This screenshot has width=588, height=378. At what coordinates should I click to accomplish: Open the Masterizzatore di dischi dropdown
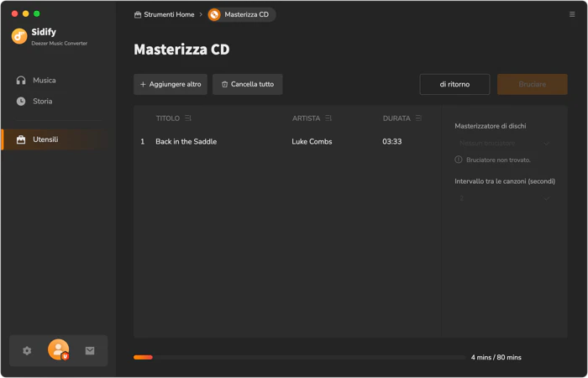click(504, 144)
